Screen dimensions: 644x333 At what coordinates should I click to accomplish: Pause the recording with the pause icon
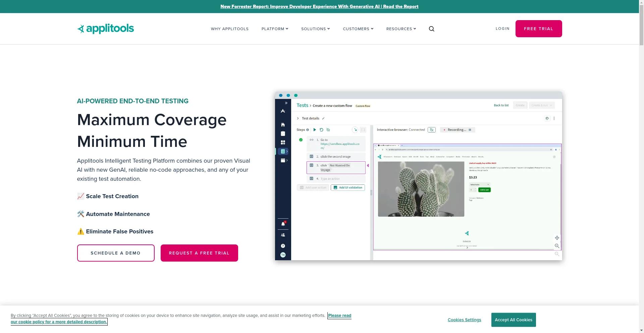470,130
